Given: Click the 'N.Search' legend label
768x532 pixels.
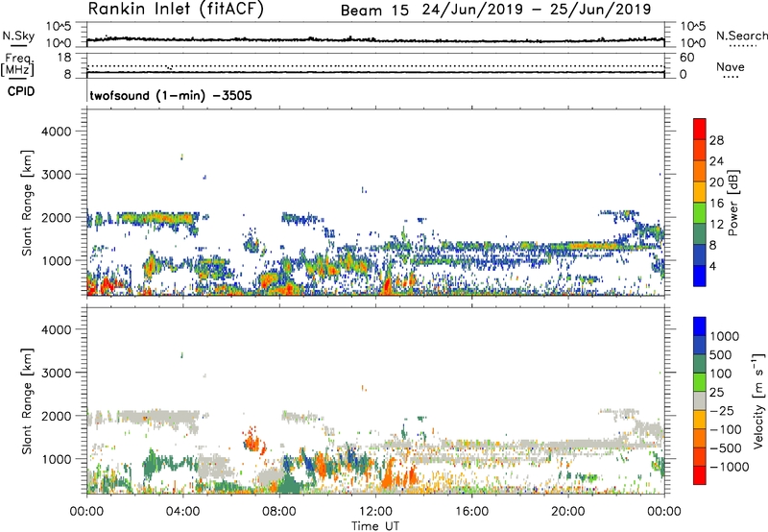Looking at the screenshot, I should [741, 36].
